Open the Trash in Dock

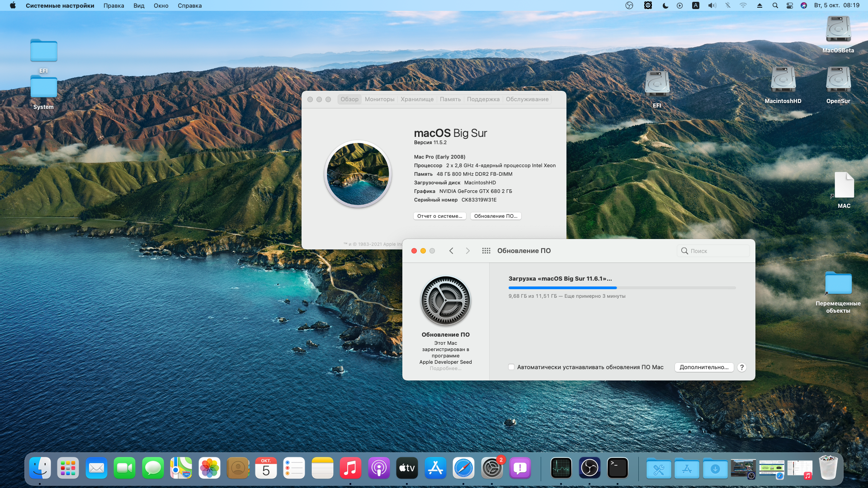[828, 468]
